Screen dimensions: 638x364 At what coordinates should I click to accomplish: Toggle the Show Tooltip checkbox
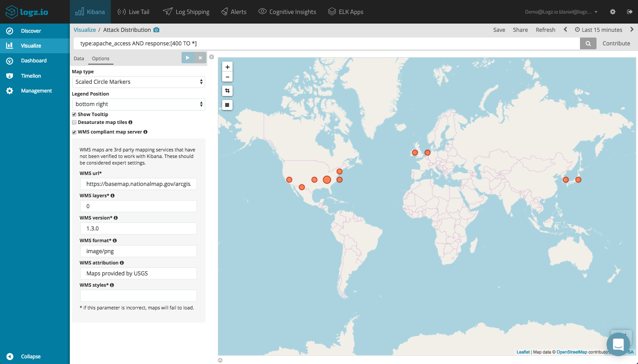pyautogui.click(x=74, y=114)
